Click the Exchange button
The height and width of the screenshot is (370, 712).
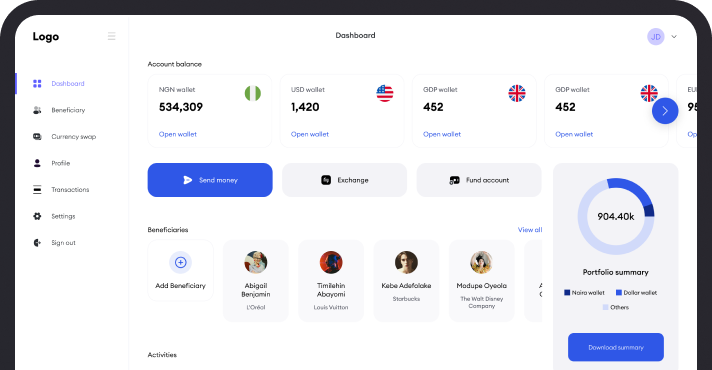click(x=344, y=180)
